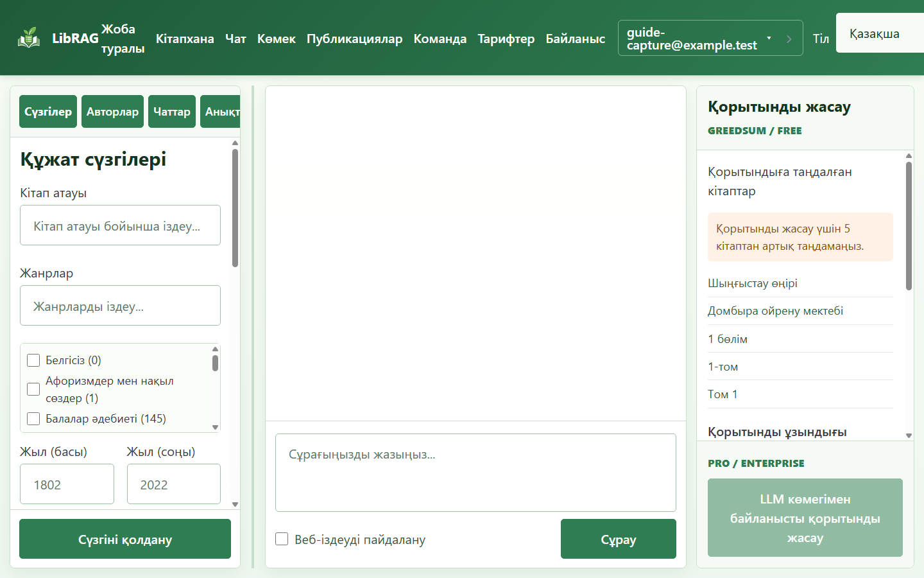Focus the Жанрларды іздеу genre search field

point(120,306)
